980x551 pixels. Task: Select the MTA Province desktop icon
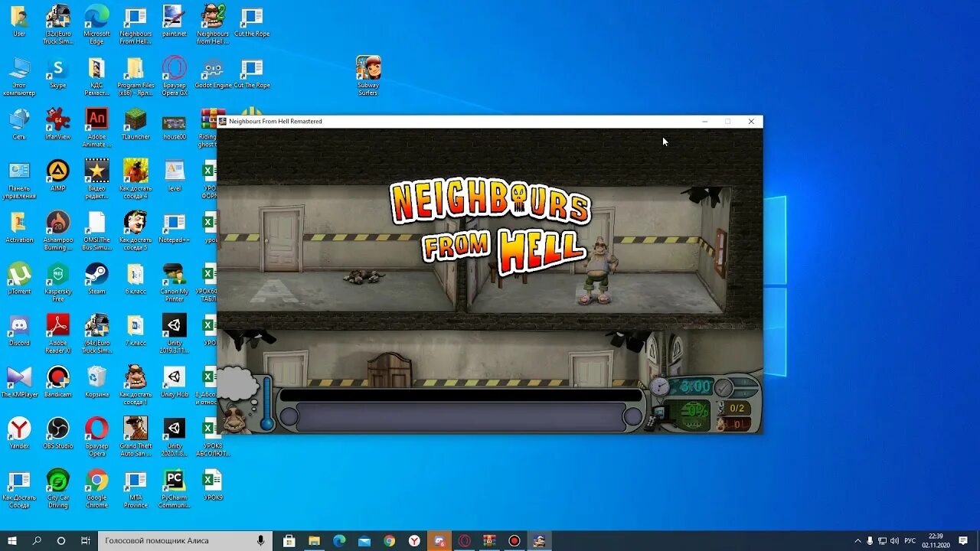(x=136, y=489)
